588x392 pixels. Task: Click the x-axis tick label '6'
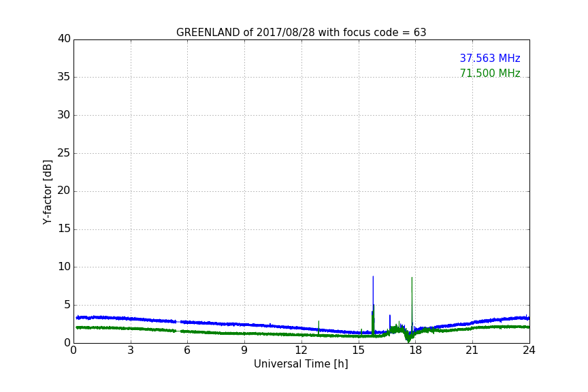tap(188, 350)
